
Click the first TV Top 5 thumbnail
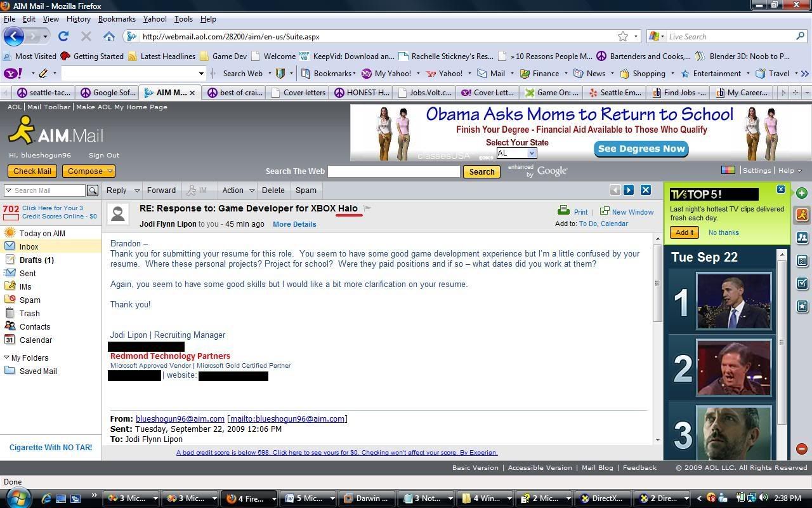(734, 301)
